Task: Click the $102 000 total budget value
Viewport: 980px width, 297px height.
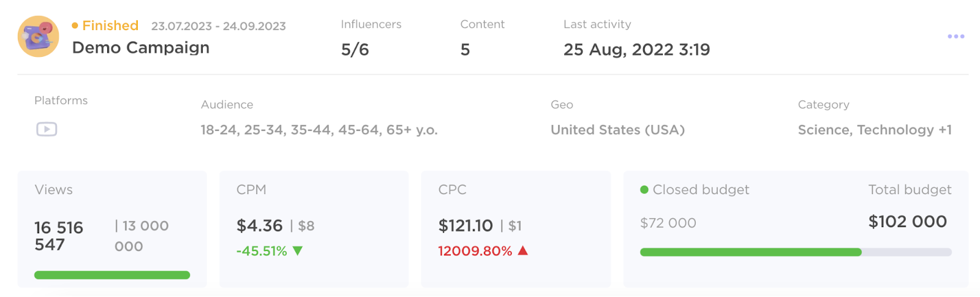Action: [x=908, y=222]
